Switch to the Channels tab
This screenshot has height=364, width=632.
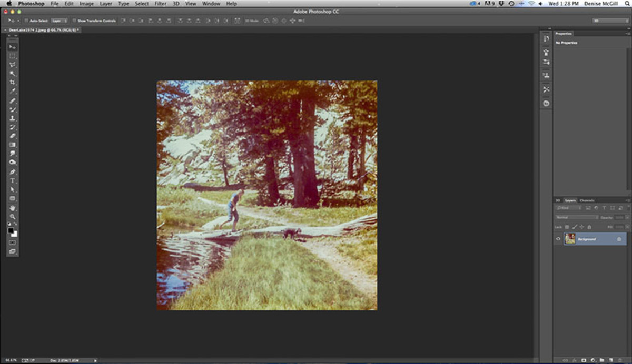[x=587, y=200]
